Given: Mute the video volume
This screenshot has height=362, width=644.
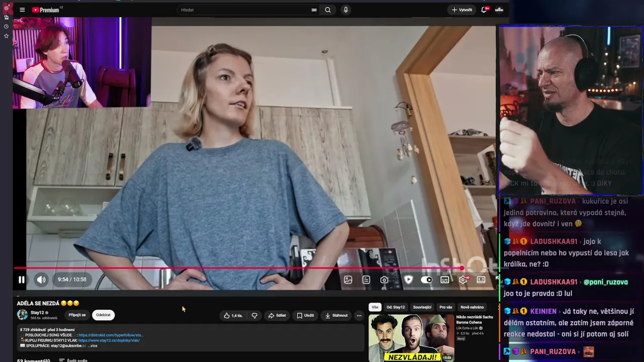Looking at the screenshot, I should [x=41, y=280].
